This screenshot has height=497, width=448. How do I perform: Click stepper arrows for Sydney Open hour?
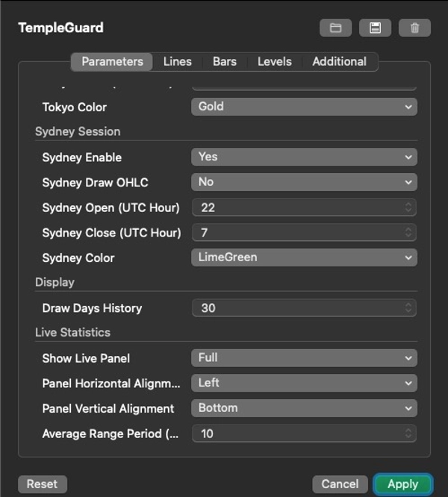click(x=408, y=207)
